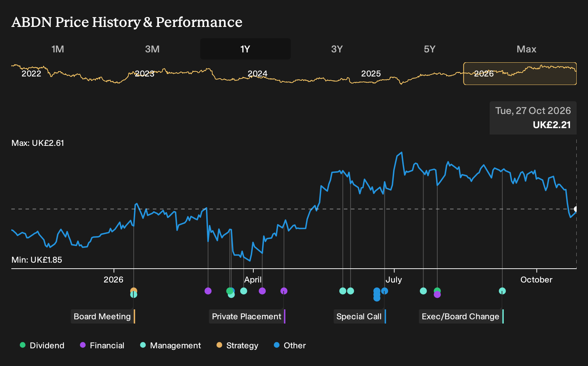Viewport: 588px width, 366px height.
Task: Switch to the 3M range tab
Action: coord(152,49)
